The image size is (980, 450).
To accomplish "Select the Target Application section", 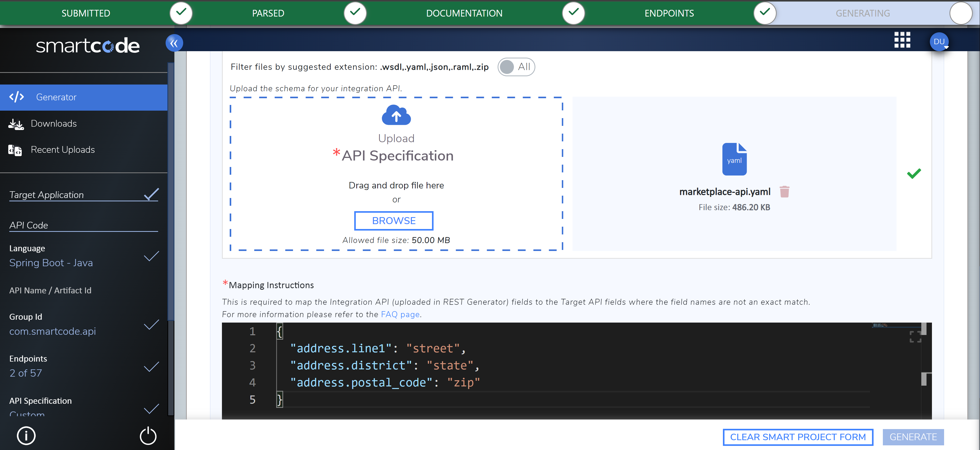I will coord(83,195).
